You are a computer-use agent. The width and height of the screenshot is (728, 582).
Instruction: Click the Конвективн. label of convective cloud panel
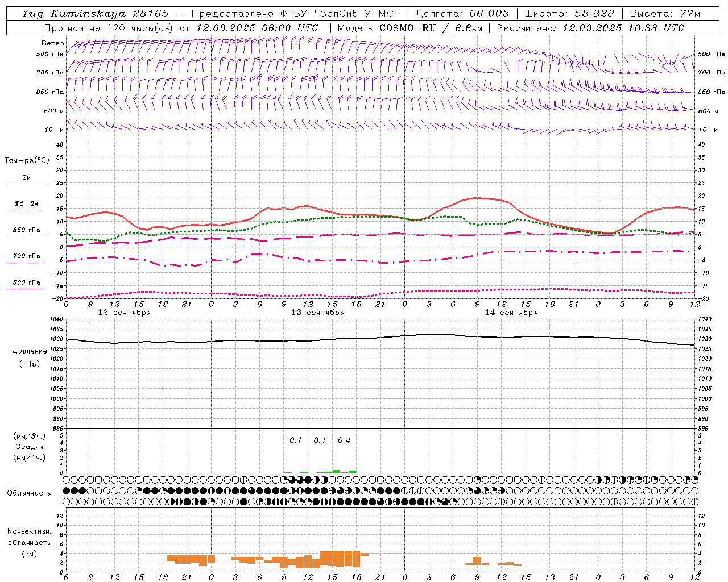click(x=29, y=531)
